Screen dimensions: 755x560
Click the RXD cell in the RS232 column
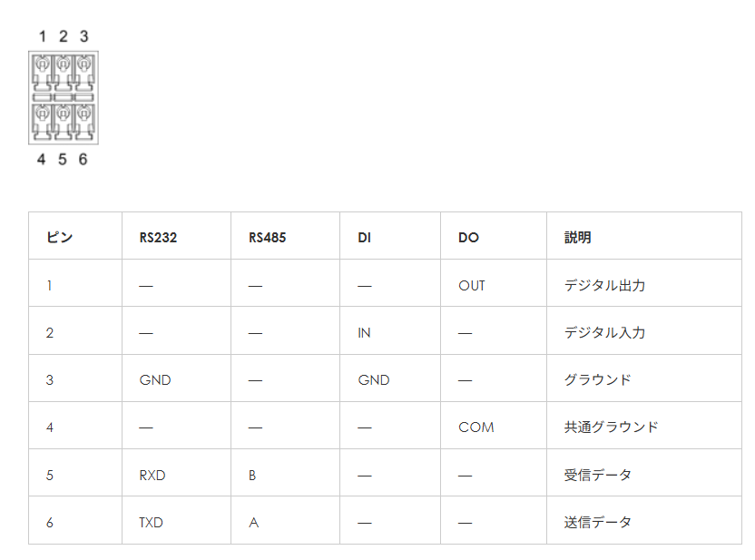point(152,474)
